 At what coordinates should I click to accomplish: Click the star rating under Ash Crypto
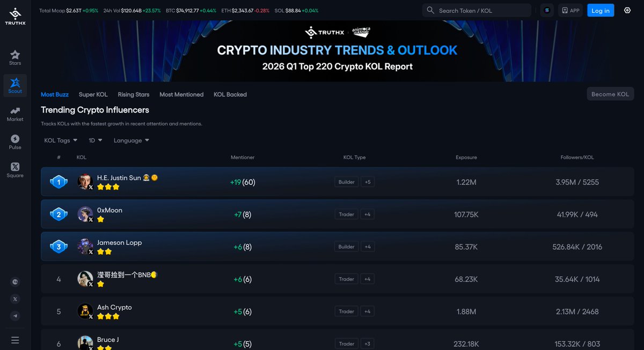tap(108, 316)
